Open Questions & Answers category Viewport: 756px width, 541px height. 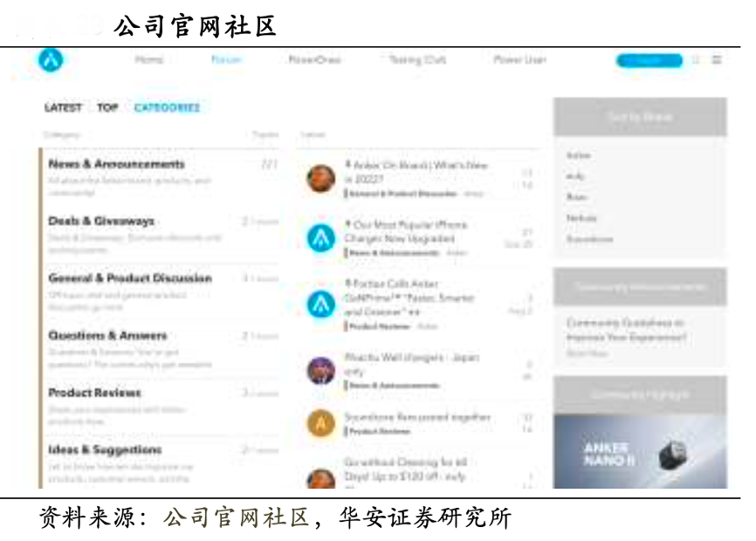107,336
